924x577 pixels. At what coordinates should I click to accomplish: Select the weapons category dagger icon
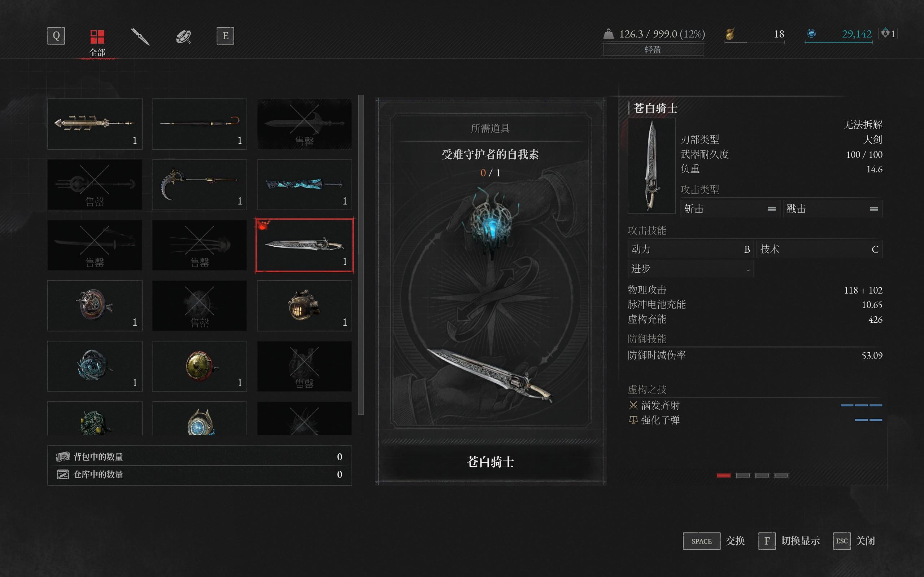click(140, 36)
